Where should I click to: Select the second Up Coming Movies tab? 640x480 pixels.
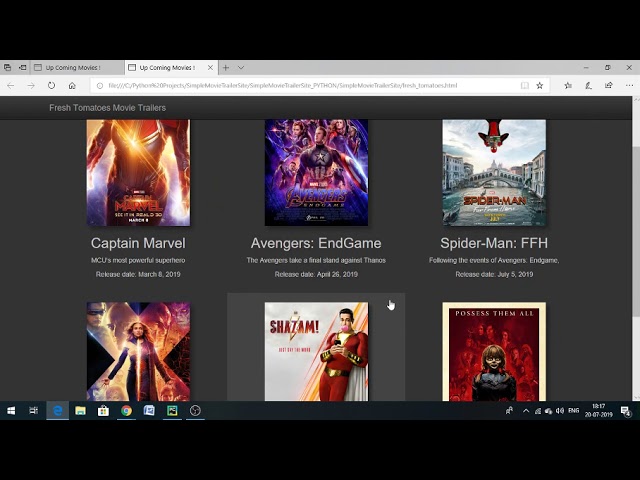click(x=171, y=68)
